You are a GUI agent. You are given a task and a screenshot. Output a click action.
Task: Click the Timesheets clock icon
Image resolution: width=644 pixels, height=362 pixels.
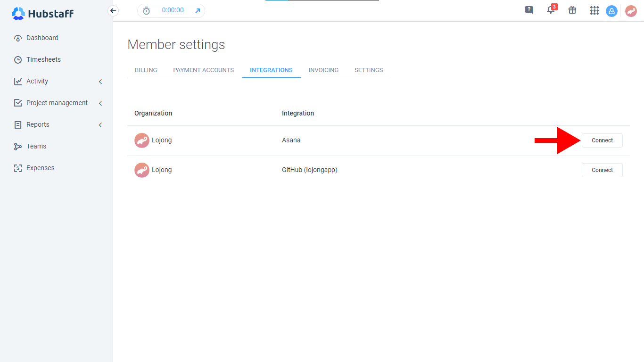pyautogui.click(x=18, y=59)
